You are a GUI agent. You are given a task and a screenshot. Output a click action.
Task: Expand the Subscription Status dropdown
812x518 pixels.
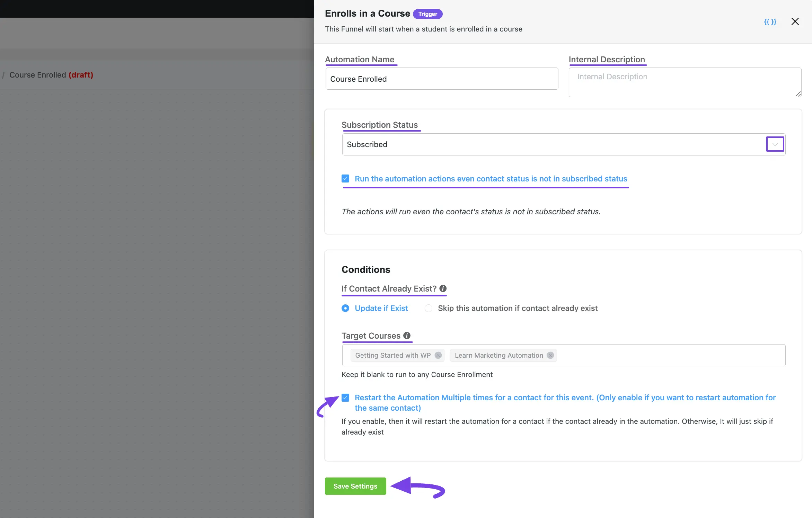(775, 144)
